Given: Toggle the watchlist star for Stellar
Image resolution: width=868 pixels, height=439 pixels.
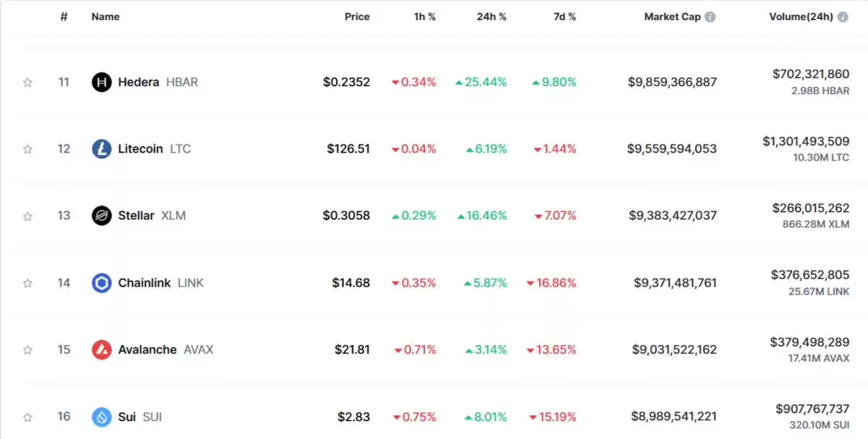Looking at the screenshot, I should click(x=27, y=216).
